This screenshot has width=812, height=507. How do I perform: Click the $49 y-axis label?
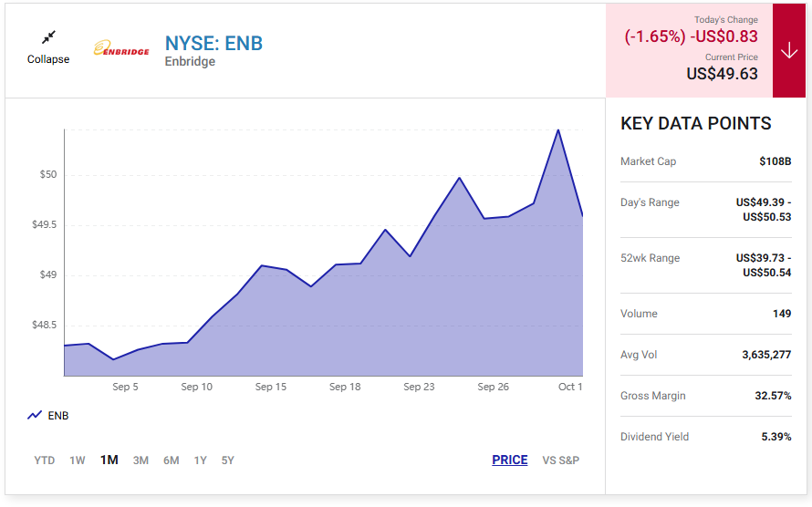(48, 275)
